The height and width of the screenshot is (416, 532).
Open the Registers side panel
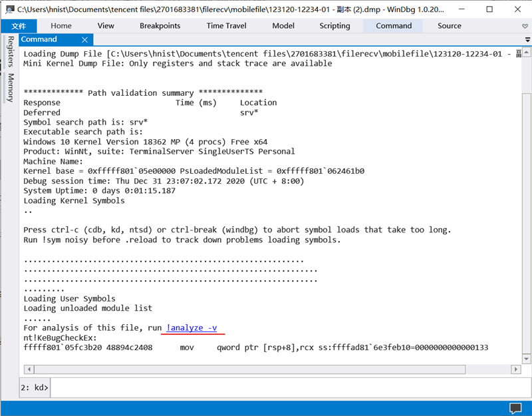pos(11,52)
